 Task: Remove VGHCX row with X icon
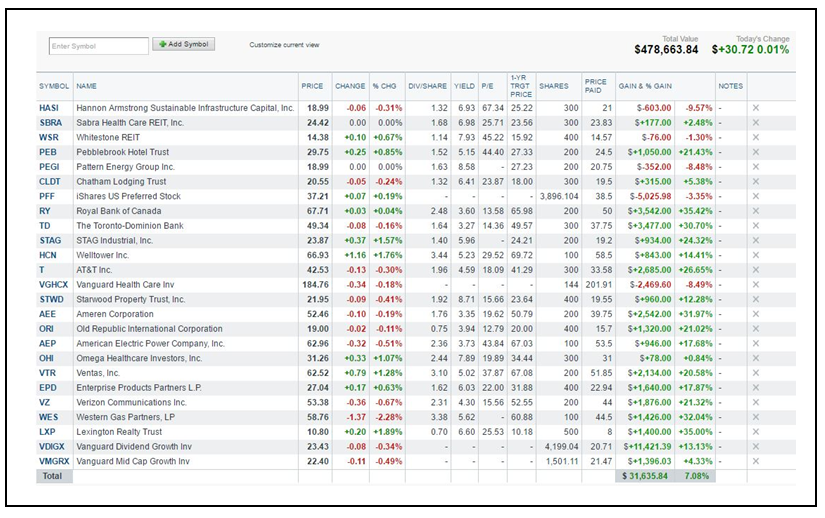click(756, 285)
